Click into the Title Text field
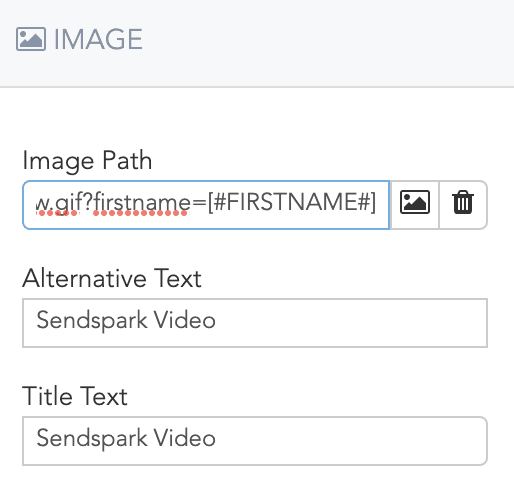Screen dimensions: 514x496 pyautogui.click(x=255, y=441)
